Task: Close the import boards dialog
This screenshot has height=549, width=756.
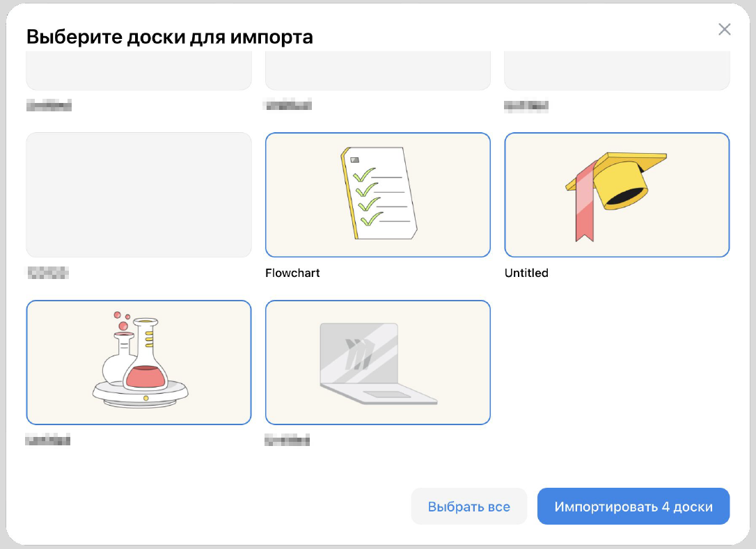Action: pos(725,29)
